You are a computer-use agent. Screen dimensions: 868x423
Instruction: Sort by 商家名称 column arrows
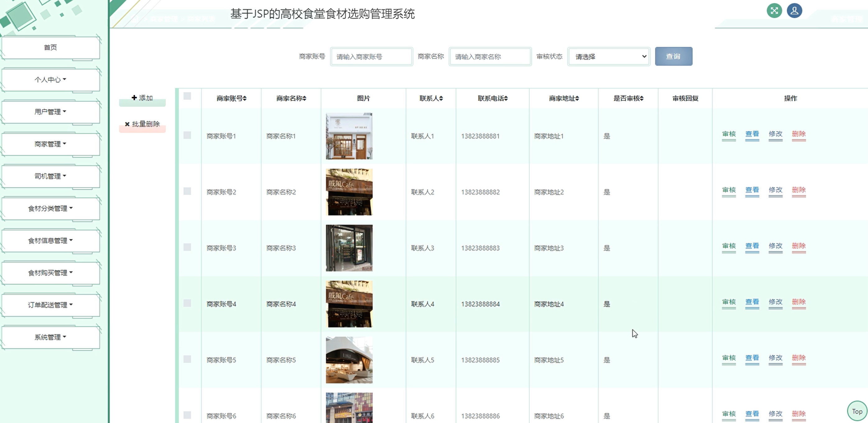pyautogui.click(x=304, y=98)
